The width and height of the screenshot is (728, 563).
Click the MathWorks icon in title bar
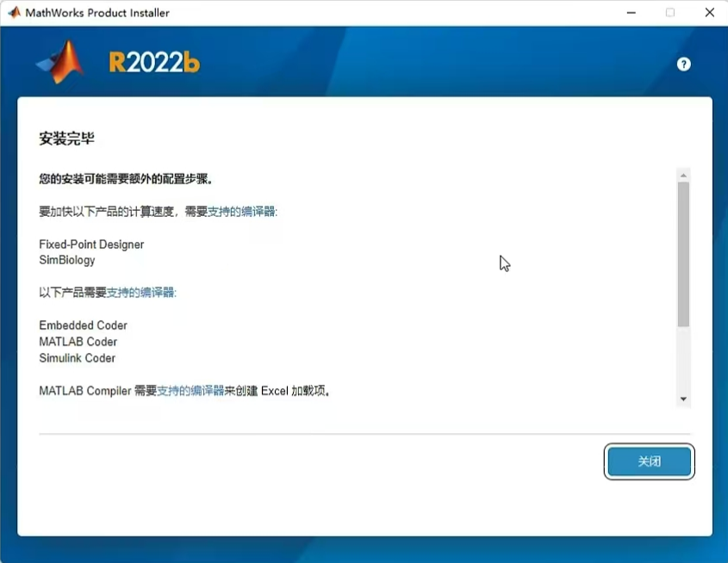pos(15,13)
